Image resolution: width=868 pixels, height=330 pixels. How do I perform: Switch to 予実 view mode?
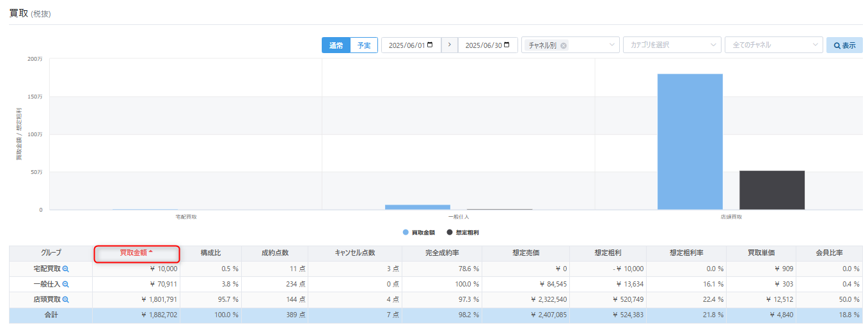pyautogui.click(x=364, y=45)
